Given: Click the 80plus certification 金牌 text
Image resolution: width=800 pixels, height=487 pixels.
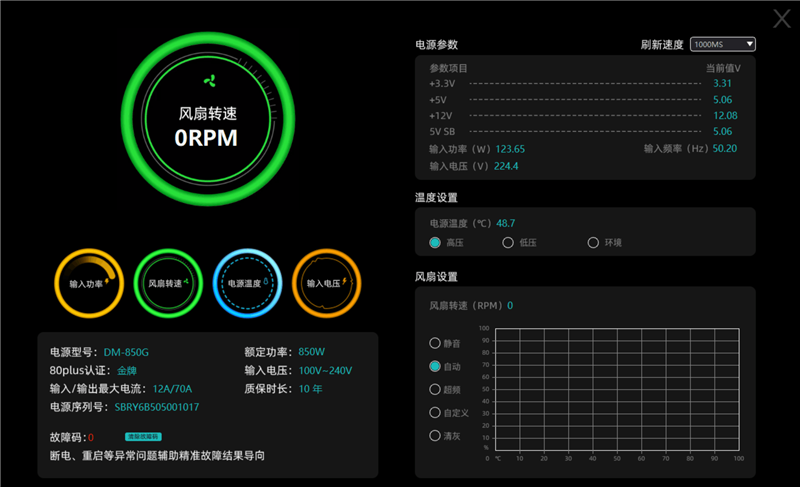Looking at the screenshot, I should pos(127,371).
